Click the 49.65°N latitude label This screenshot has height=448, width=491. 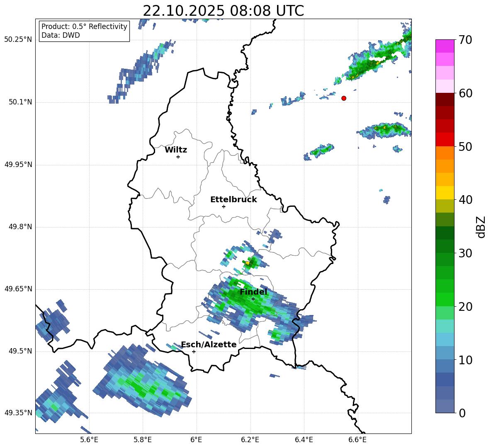coord(18,288)
